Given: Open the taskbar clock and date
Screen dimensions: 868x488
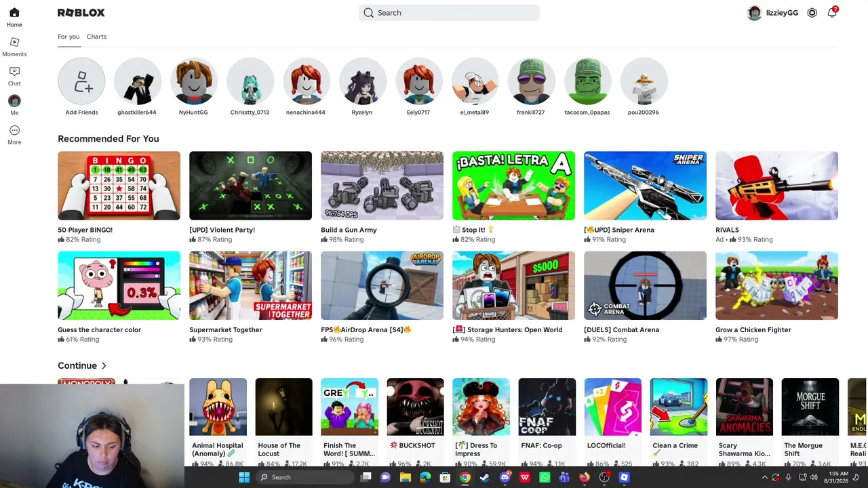Looking at the screenshot, I should 837,477.
